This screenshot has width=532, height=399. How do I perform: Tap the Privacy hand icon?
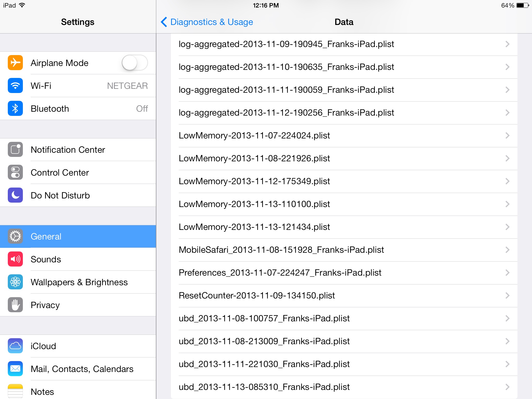pyautogui.click(x=15, y=305)
